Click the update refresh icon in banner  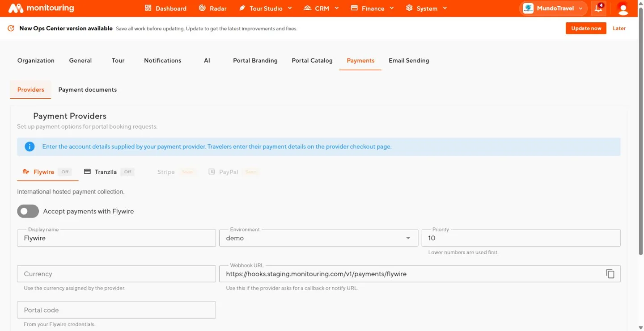(11, 29)
